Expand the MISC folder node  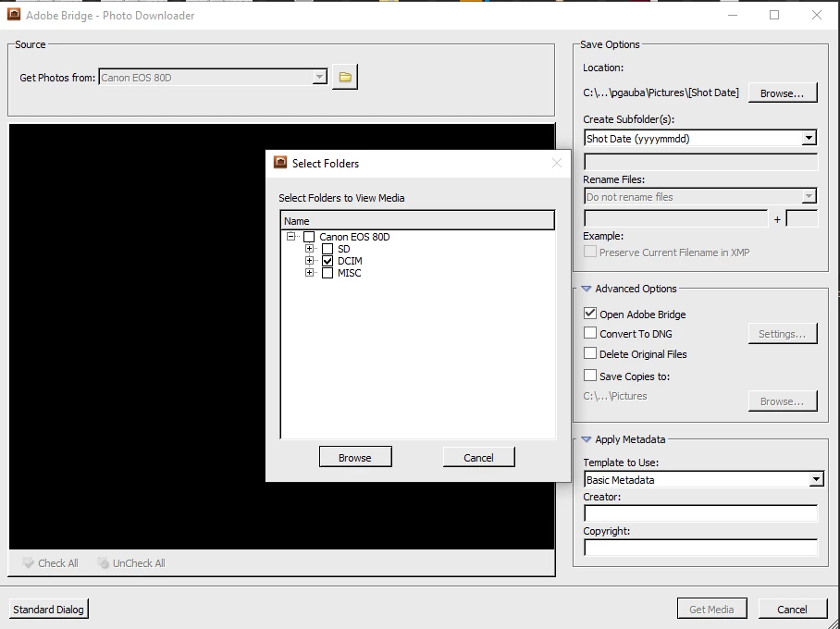point(309,273)
